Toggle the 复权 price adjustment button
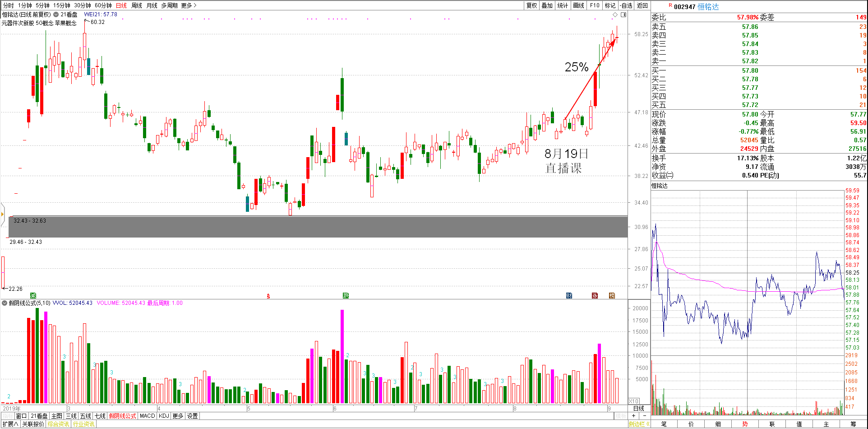868x429 pixels. pyautogui.click(x=532, y=5)
